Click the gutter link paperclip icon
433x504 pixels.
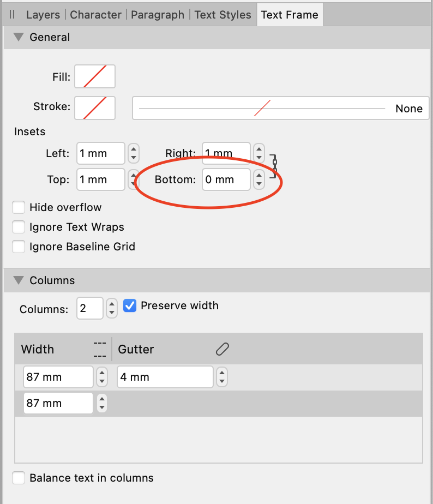coord(222,349)
